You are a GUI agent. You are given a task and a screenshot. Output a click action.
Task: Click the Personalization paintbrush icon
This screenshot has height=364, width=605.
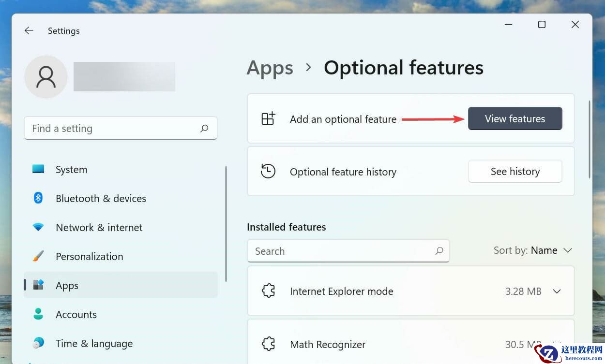tap(38, 256)
